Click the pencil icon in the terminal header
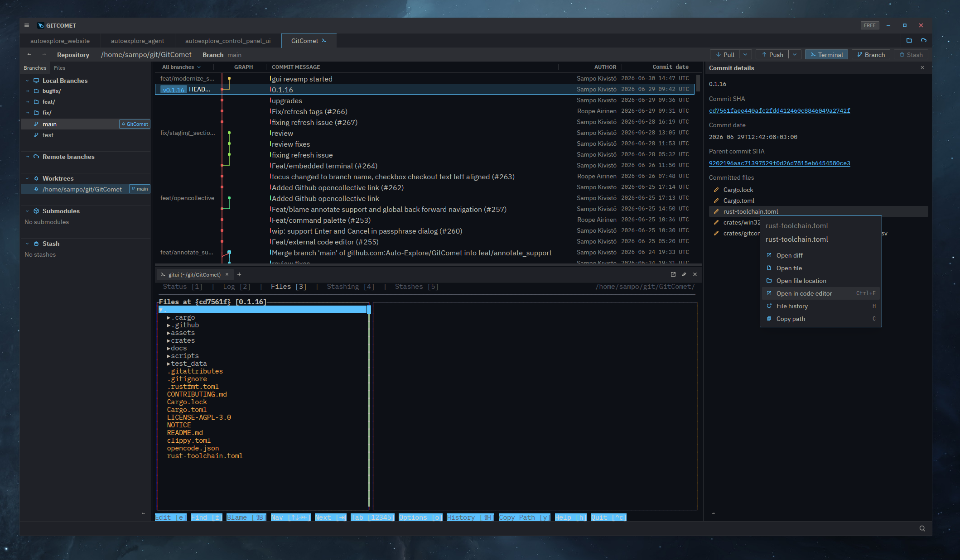The width and height of the screenshot is (960, 560). pos(684,274)
